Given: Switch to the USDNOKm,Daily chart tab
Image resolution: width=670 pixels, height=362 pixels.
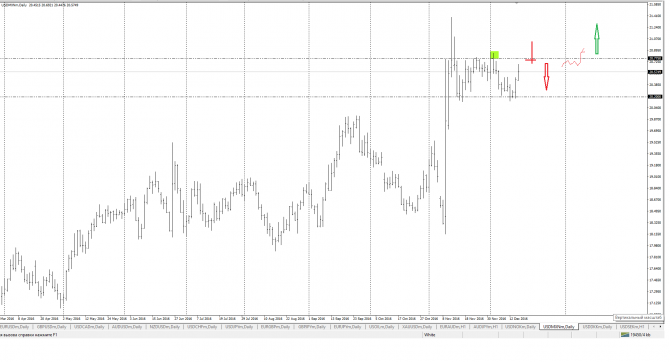Looking at the screenshot, I should pos(520,327).
